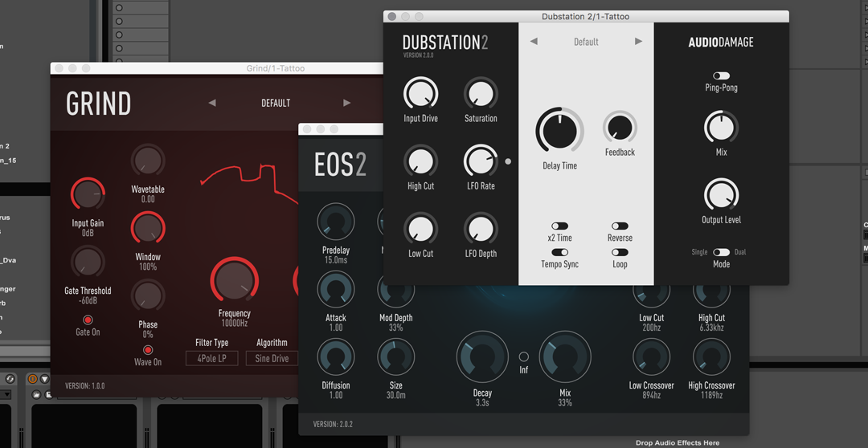Click the previous preset arrow in Grind

[x=212, y=103]
